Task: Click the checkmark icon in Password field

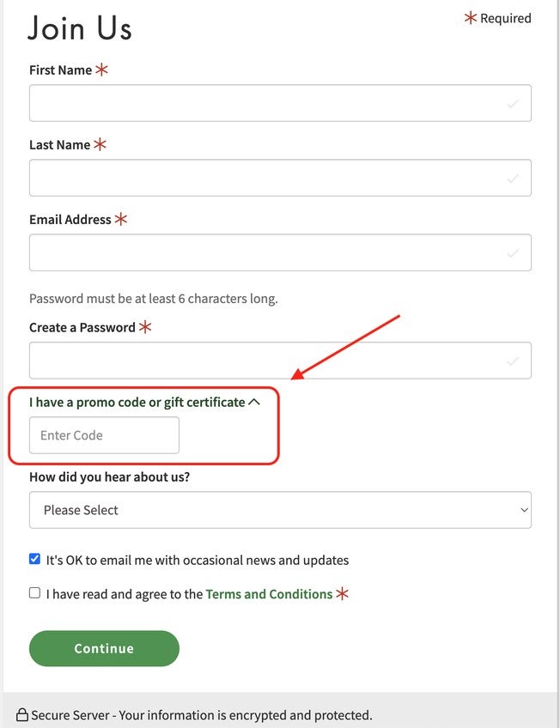Action: [x=513, y=361]
